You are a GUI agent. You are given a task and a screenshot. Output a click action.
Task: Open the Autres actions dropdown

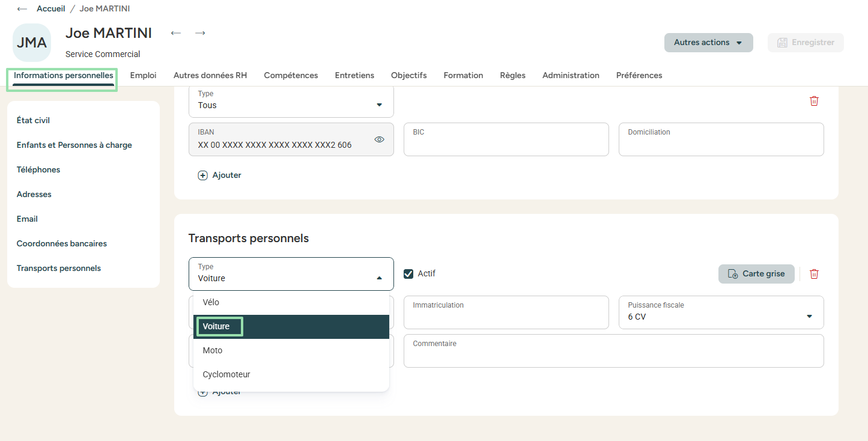coord(708,43)
